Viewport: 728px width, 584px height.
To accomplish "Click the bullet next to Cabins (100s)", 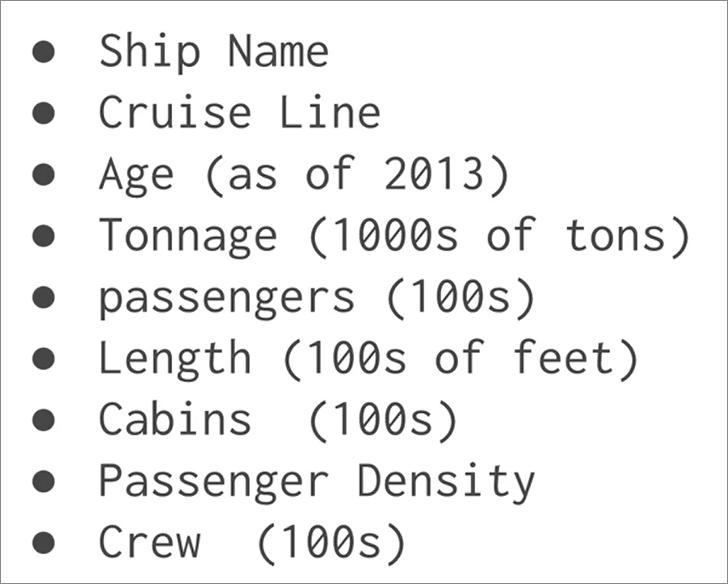I will (44, 420).
